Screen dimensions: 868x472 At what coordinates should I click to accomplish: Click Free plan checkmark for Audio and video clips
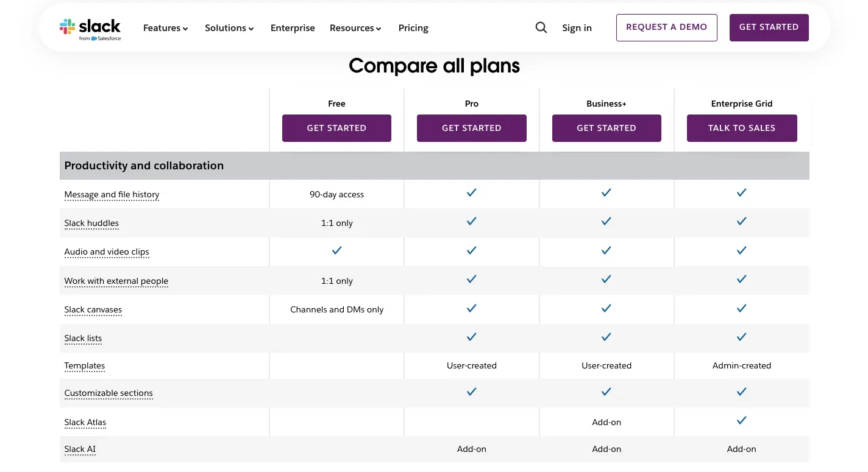point(336,250)
